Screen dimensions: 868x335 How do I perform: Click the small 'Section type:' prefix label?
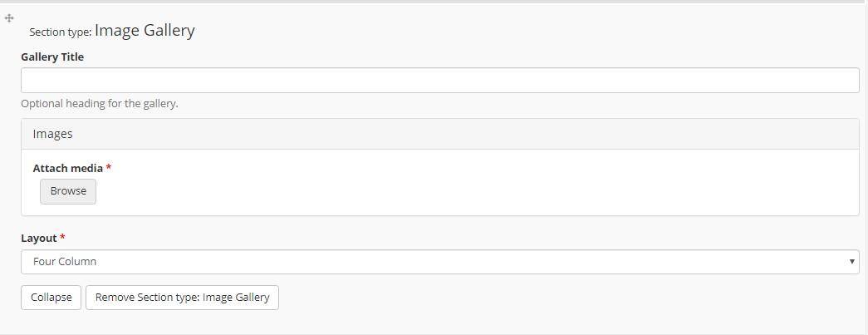coord(61,32)
